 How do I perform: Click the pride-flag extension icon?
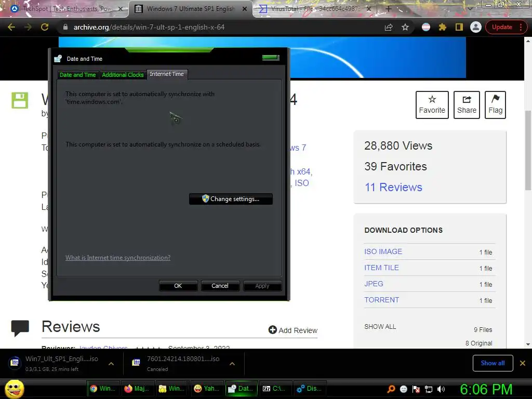[x=426, y=27]
